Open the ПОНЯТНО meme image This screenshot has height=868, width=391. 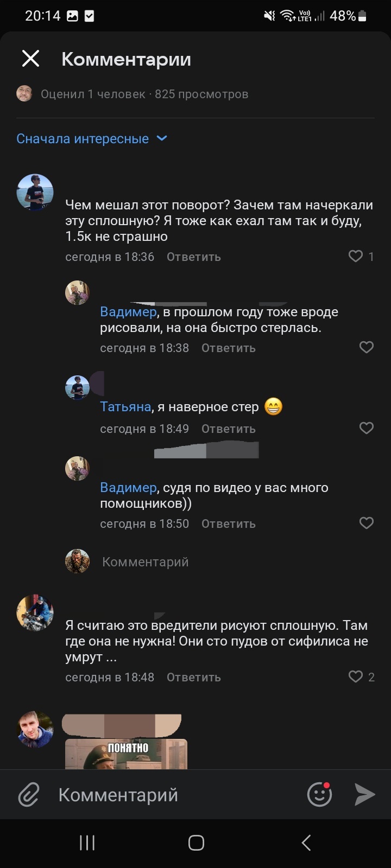[126, 753]
